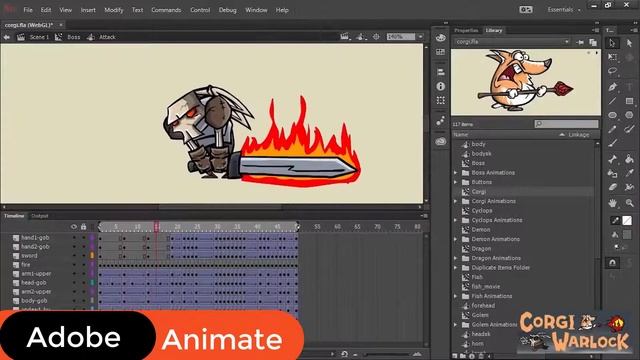This screenshot has width=640, height=360.
Task: Open the Swatches panel icon
Action: (440, 52)
